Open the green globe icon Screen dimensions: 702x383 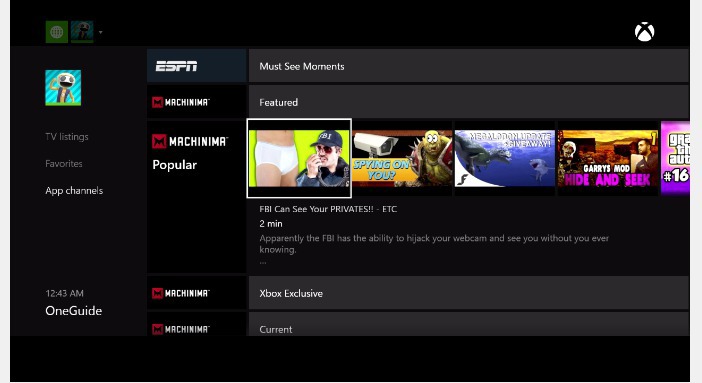pos(57,32)
